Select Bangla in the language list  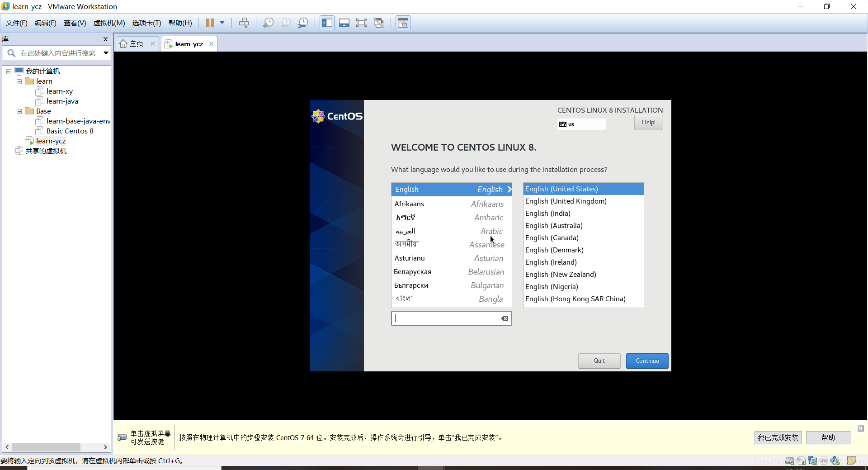coord(451,299)
